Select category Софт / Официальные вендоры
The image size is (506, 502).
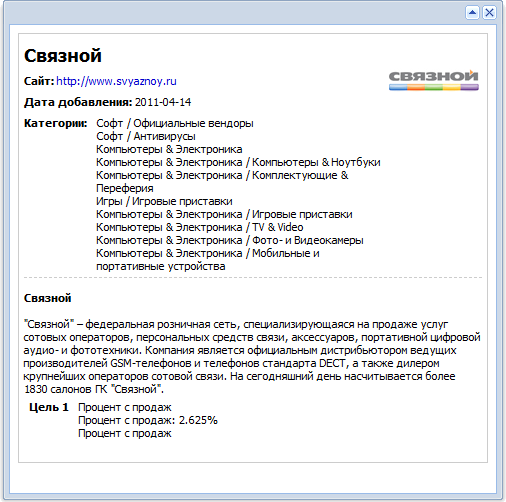pos(175,123)
